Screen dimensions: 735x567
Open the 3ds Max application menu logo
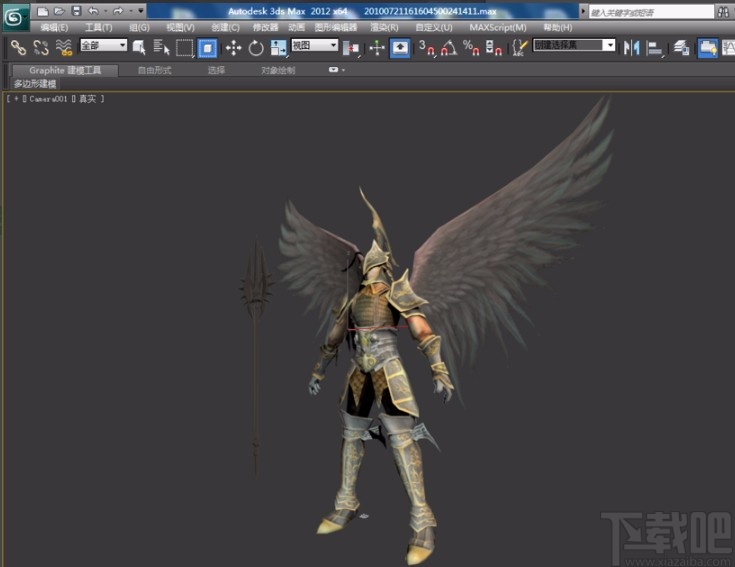[16, 17]
